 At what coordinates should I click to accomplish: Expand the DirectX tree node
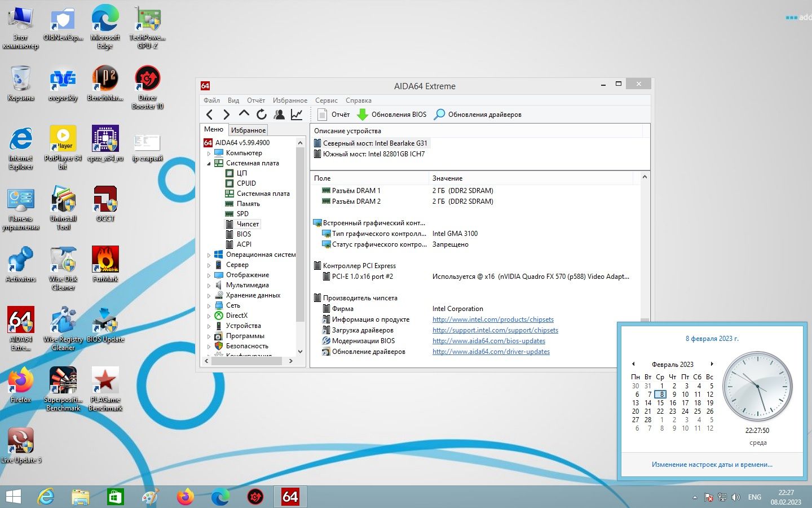click(209, 316)
